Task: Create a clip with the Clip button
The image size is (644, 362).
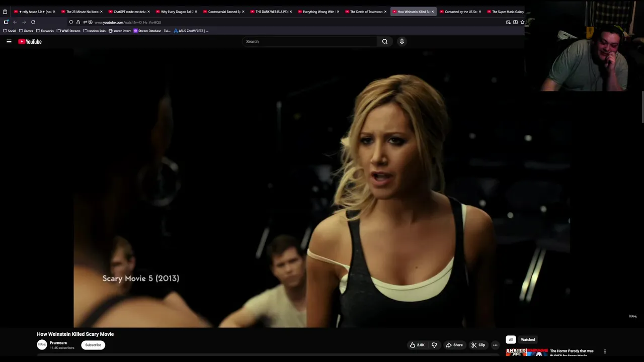Action: point(478,345)
